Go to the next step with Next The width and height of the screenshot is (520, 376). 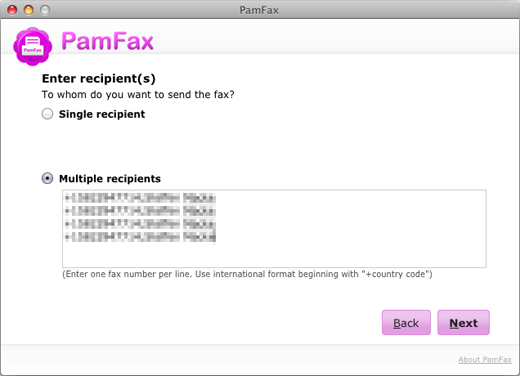pyautogui.click(x=463, y=323)
